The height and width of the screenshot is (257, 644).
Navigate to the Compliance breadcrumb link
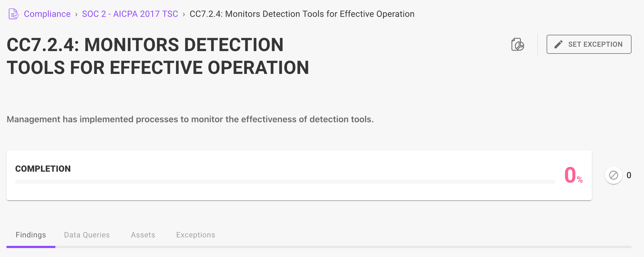(x=47, y=14)
